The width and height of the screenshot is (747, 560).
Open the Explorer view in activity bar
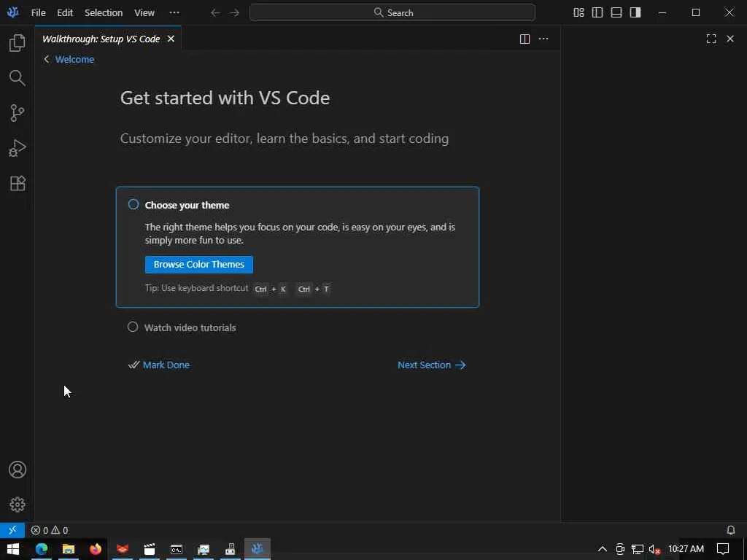point(18,43)
